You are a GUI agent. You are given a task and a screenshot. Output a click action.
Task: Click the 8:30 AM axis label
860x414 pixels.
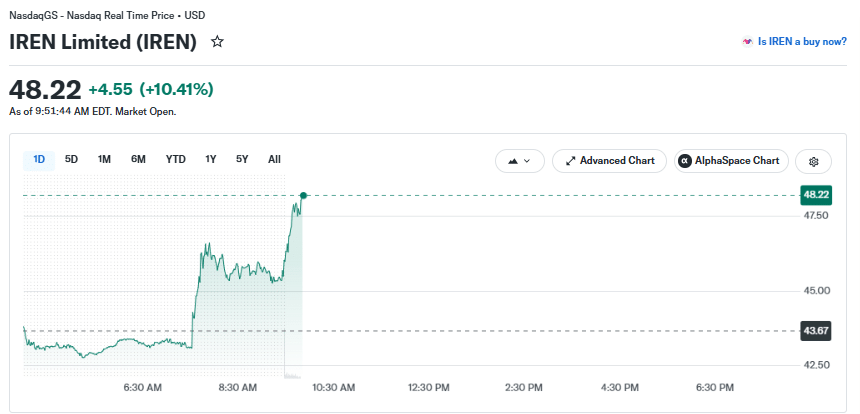(x=237, y=388)
